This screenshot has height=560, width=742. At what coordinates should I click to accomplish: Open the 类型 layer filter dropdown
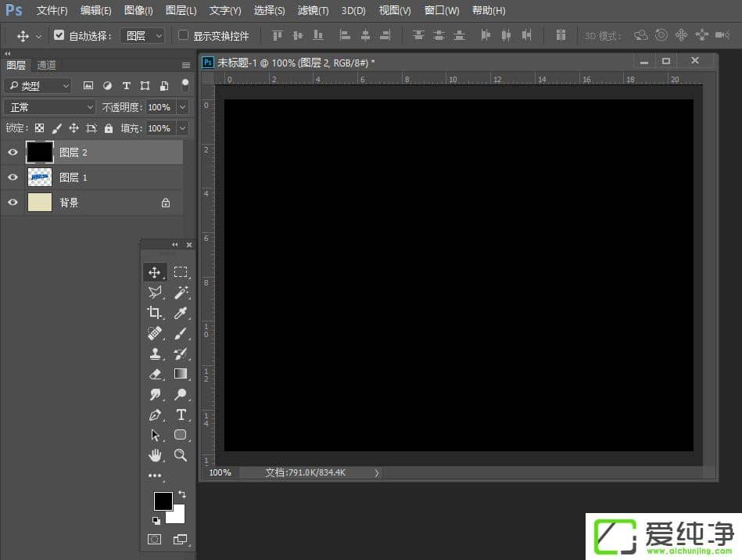pyautogui.click(x=38, y=86)
